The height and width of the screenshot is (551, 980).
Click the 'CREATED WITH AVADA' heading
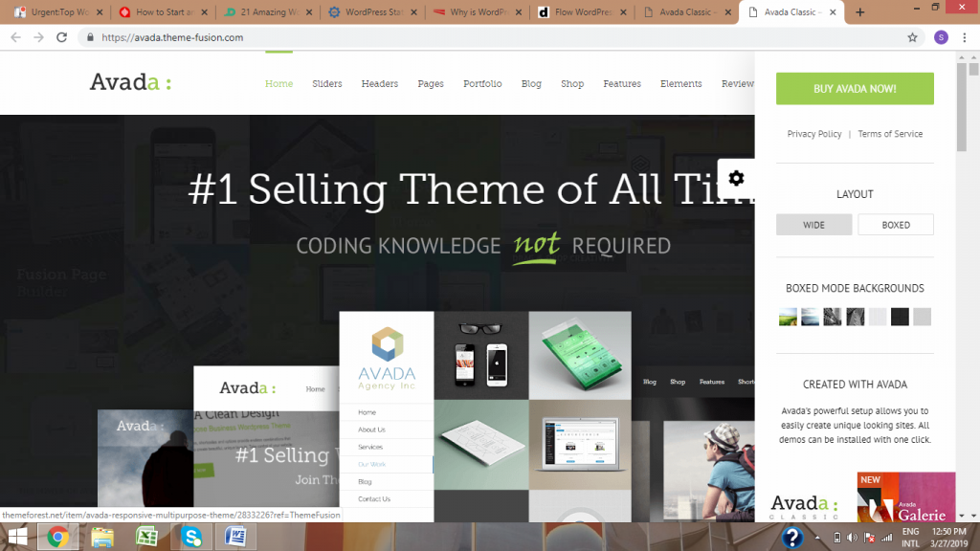[855, 385]
